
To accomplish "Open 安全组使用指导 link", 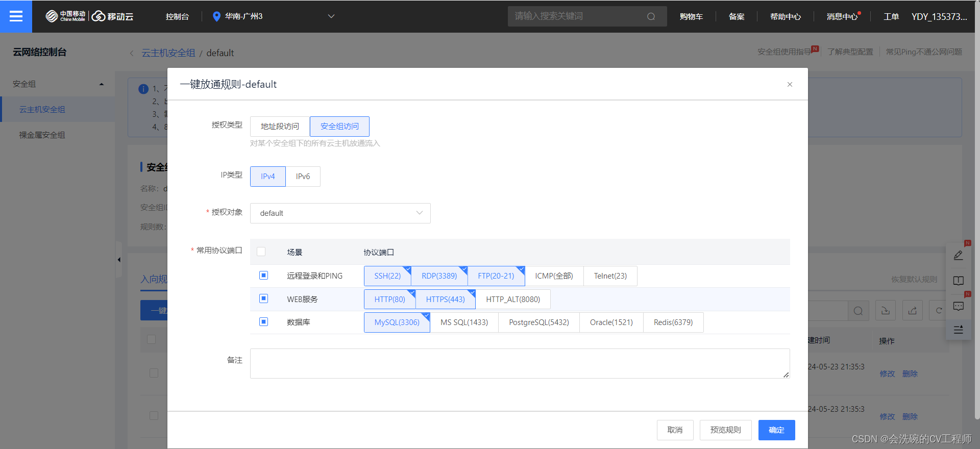I will coord(785,52).
